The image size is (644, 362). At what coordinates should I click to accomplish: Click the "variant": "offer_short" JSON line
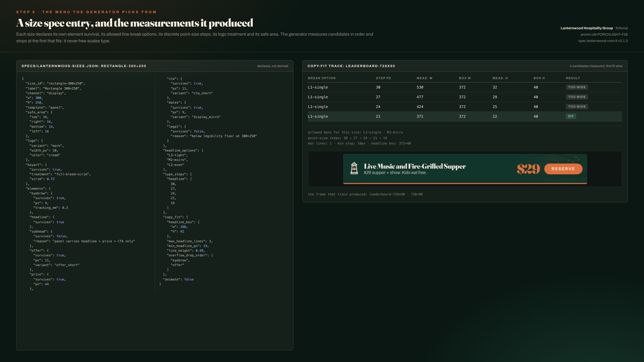tap(56, 265)
